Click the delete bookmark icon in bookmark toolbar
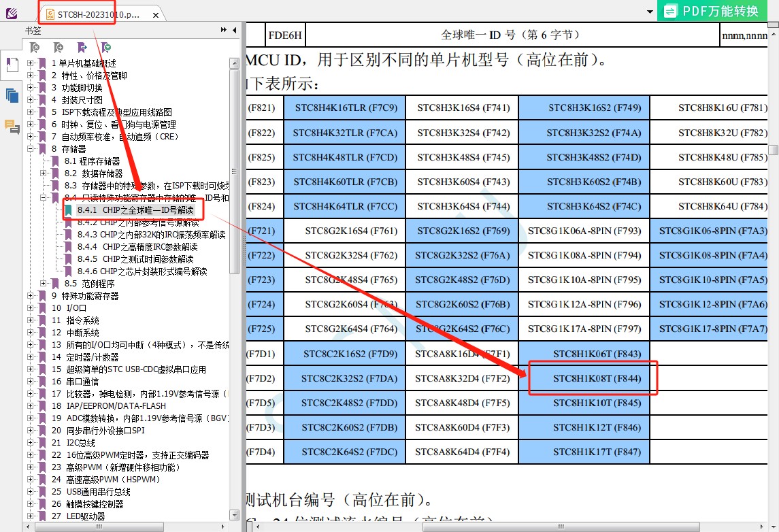The image size is (779, 532). coord(34,48)
